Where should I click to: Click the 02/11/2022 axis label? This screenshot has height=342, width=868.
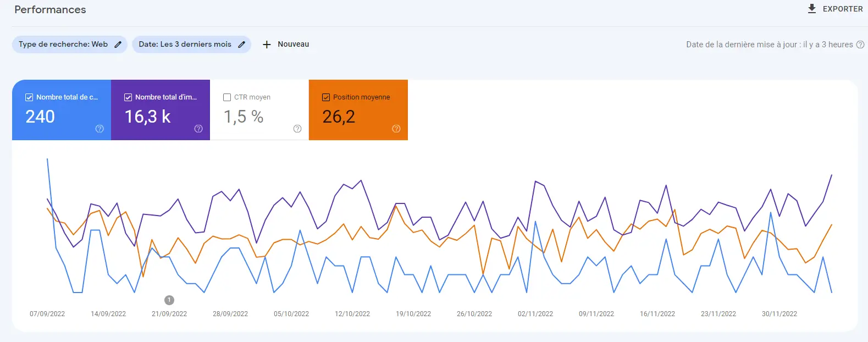point(535,314)
